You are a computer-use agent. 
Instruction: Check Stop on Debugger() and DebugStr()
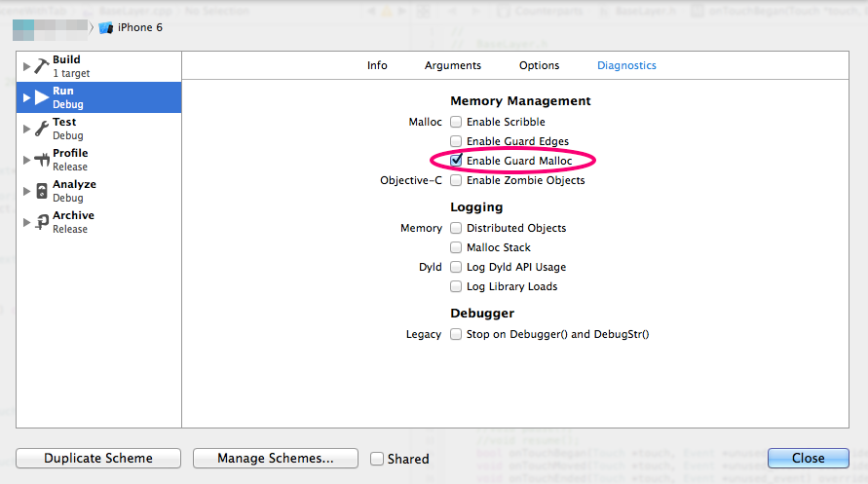(x=456, y=334)
